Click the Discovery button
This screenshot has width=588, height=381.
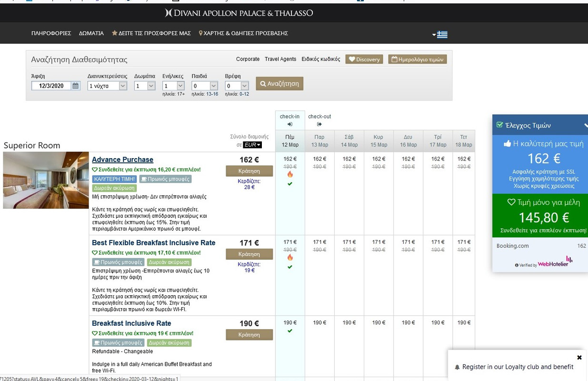(364, 59)
